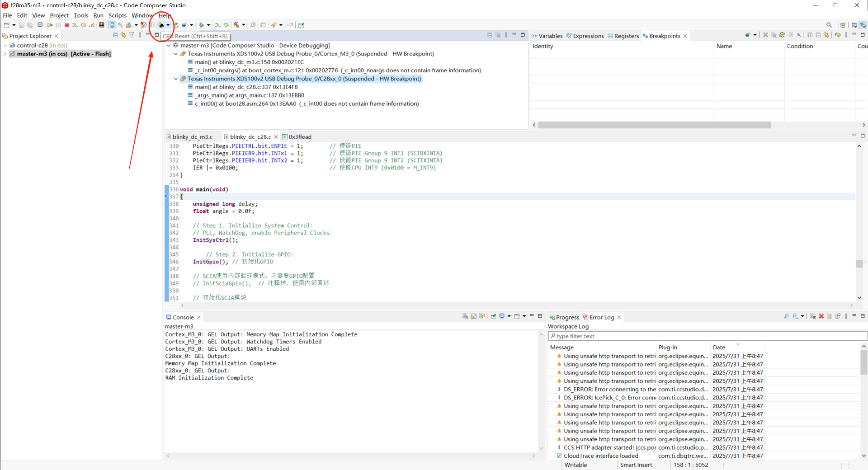Click the CPU Reset toolbar icon
Viewport: 868px width, 470px height.
click(x=161, y=25)
